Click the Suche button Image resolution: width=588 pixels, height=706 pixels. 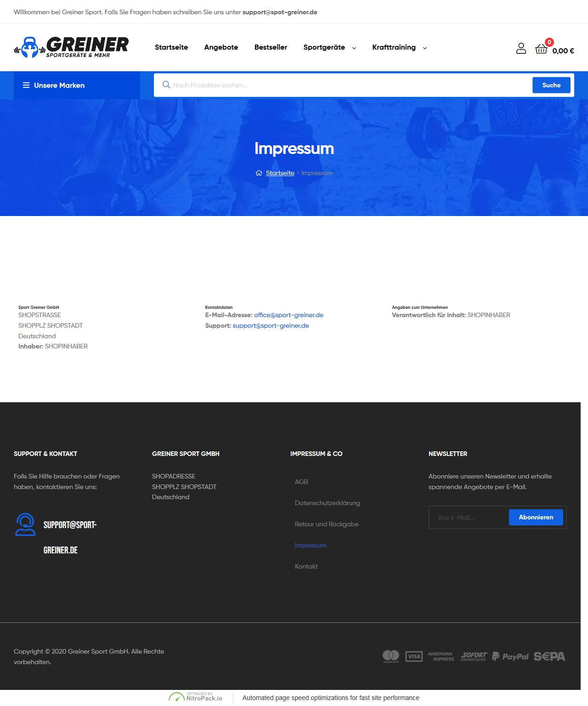click(551, 85)
